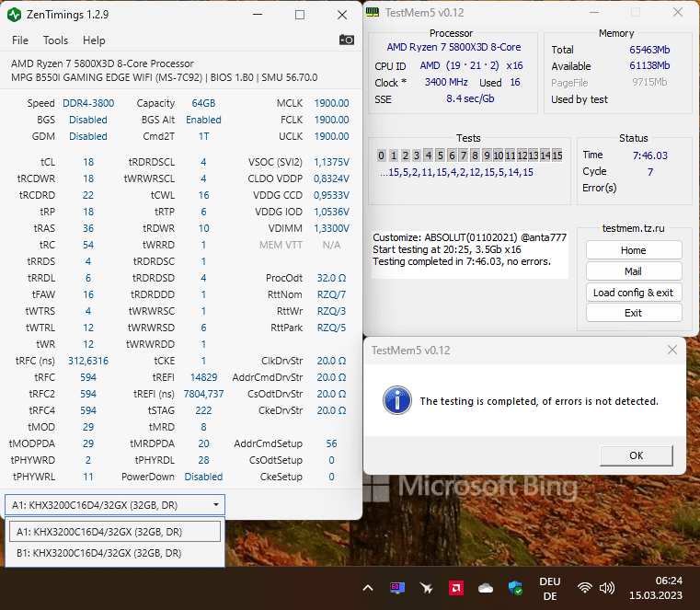
Task: Open the Tools menu in ZenTimings
Action: (x=55, y=40)
